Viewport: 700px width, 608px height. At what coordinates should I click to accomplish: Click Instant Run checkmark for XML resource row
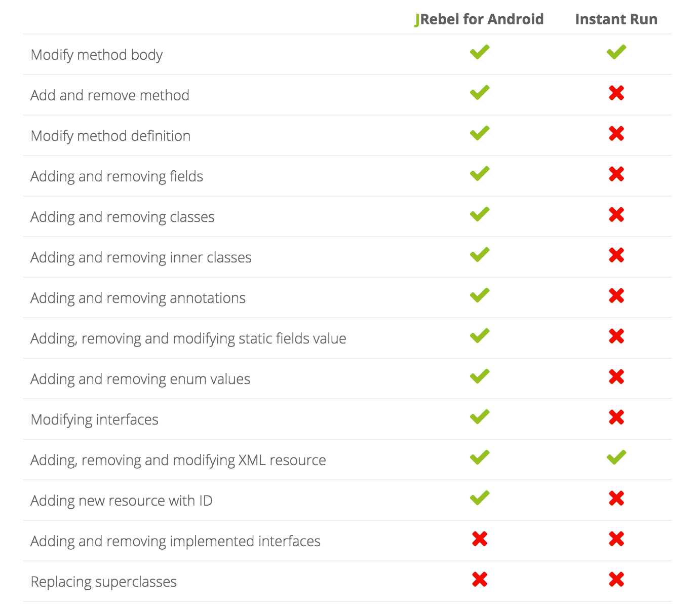point(616,458)
